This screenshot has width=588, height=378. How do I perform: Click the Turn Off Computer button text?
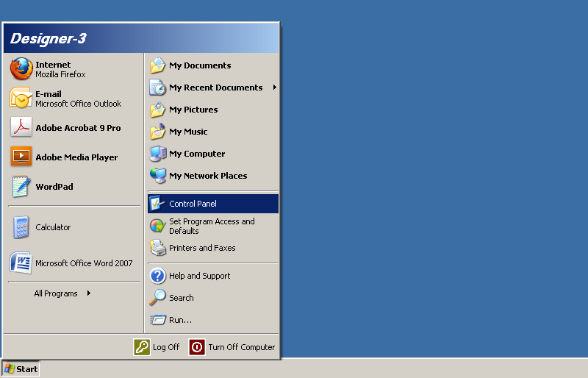click(x=242, y=347)
